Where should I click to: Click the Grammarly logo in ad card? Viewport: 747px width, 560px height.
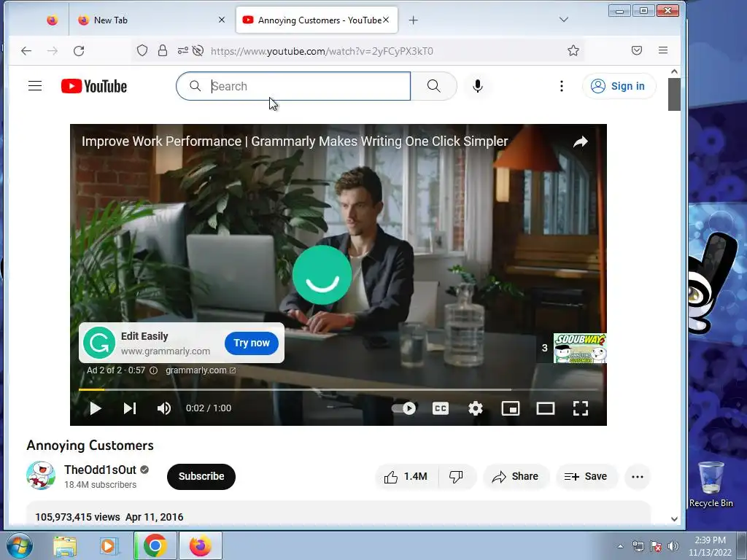pos(99,343)
